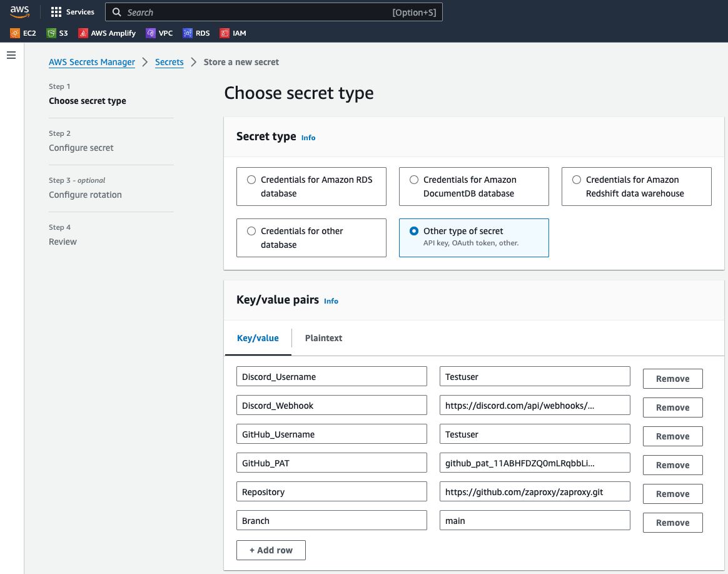Viewport: 728px width, 574px height.
Task: Select Other type of secret option
Action: click(473, 237)
